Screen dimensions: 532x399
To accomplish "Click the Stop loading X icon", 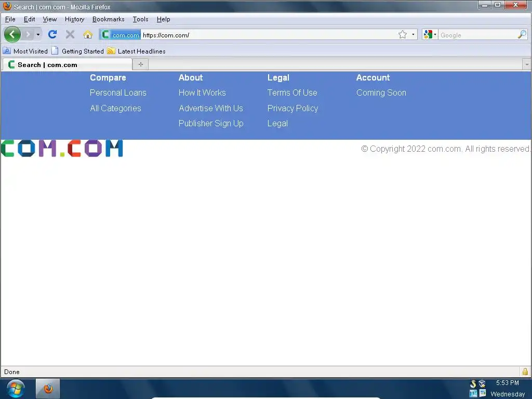I will 70,34.
